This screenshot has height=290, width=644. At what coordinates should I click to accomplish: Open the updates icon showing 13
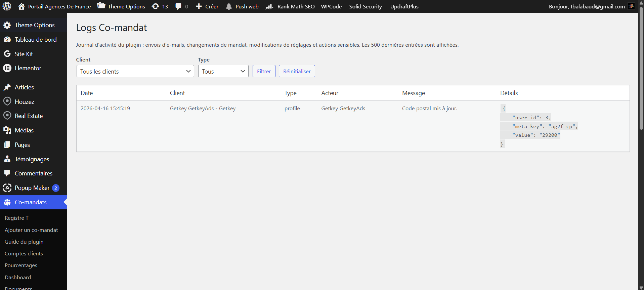156,6
